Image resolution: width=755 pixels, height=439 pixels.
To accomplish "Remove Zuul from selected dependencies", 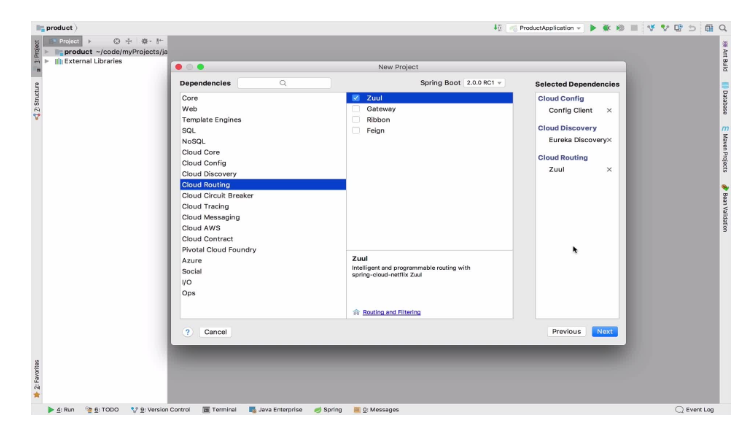I will coord(609,169).
